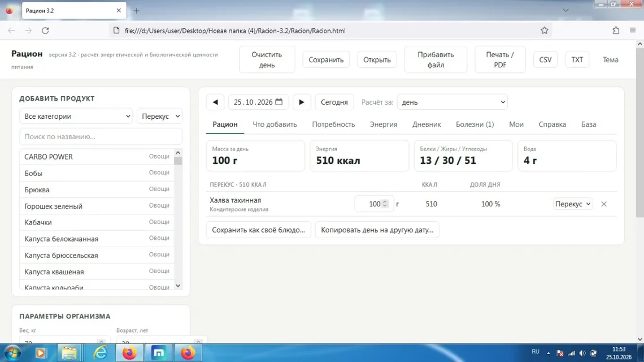
Task: Click Сохранить как своё блюдо button
Action: pos(259,230)
